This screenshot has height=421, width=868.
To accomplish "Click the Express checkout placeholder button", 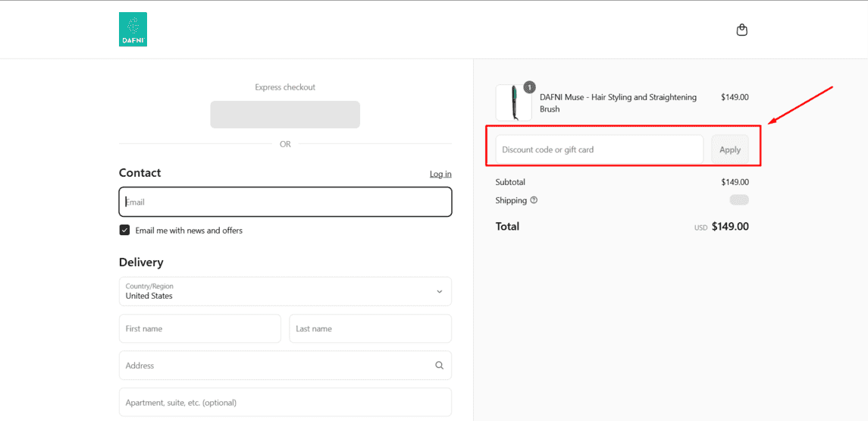I will point(285,115).
